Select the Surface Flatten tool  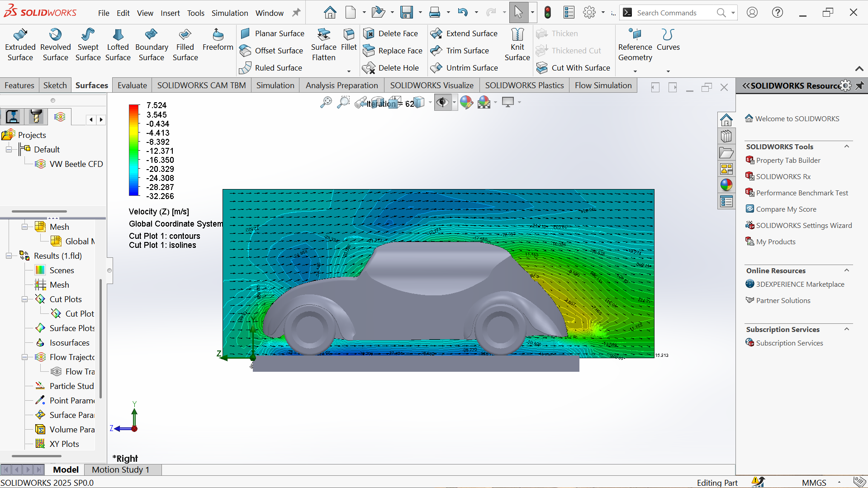(x=323, y=45)
